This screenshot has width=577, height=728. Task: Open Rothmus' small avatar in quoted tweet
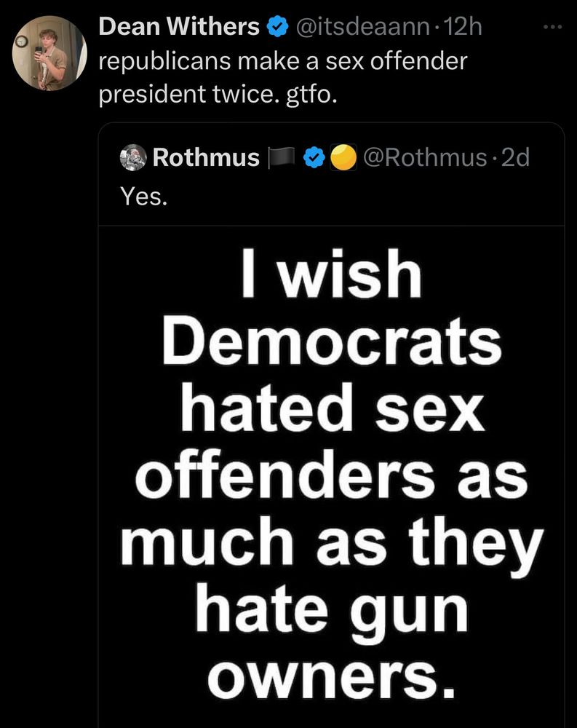pyautogui.click(x=133, y=157)
